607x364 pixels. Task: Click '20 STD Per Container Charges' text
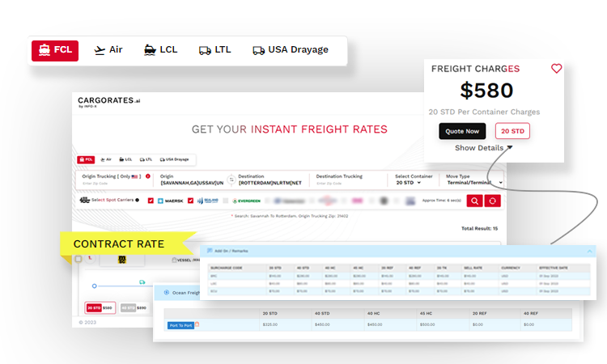pos(484,112)
